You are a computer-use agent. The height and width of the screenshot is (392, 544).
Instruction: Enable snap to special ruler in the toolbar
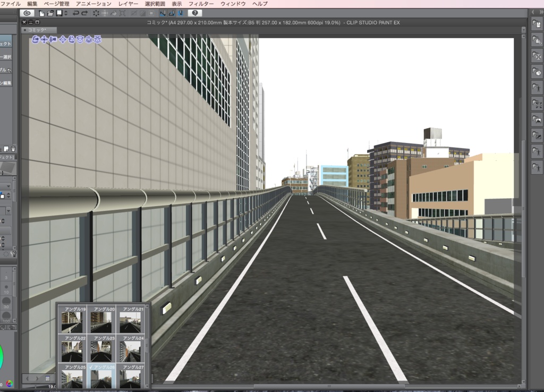(172, 13)
